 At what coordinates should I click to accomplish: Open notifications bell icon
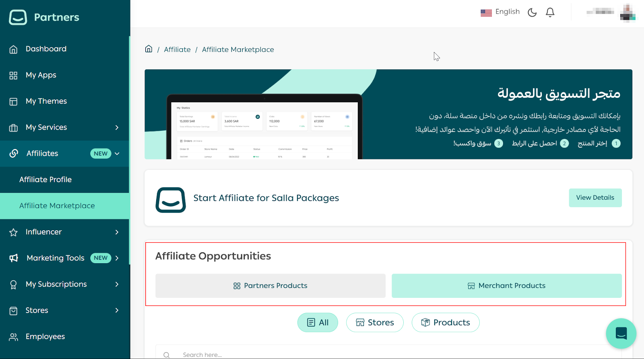point(550,12)
